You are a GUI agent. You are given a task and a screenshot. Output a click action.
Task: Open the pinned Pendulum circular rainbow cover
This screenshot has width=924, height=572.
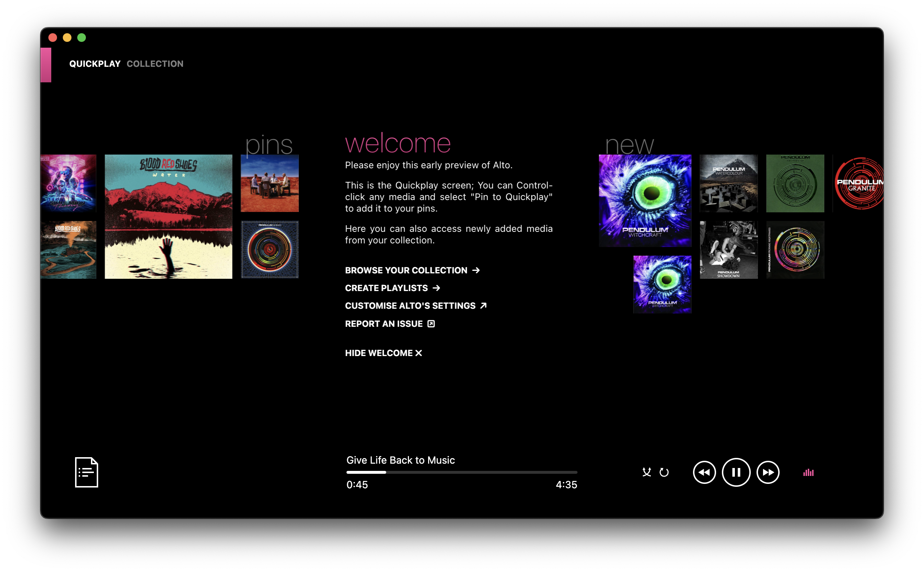(270, 250)
